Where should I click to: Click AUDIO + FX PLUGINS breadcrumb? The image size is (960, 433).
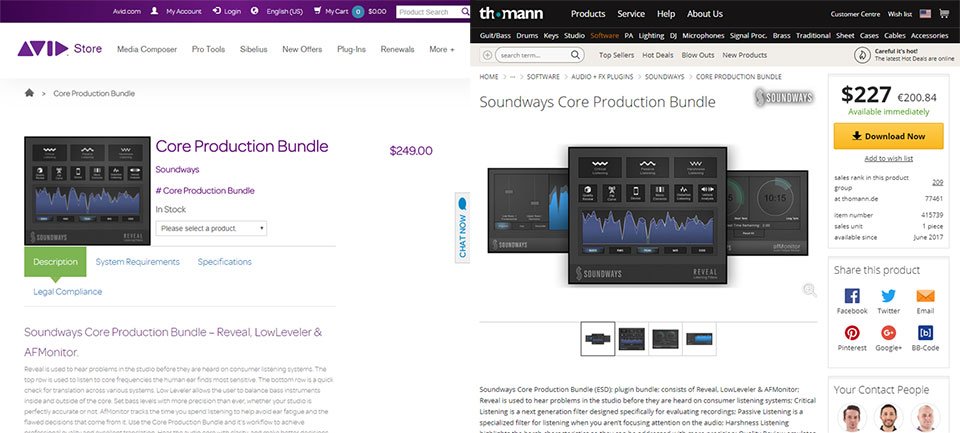[x=602, y=77]
